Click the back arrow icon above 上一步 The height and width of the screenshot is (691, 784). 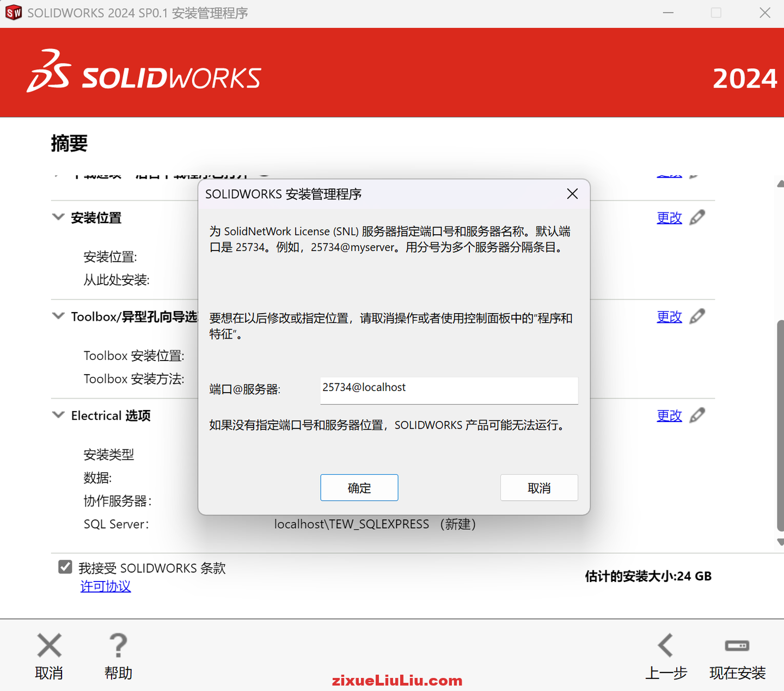pos(666,645)
